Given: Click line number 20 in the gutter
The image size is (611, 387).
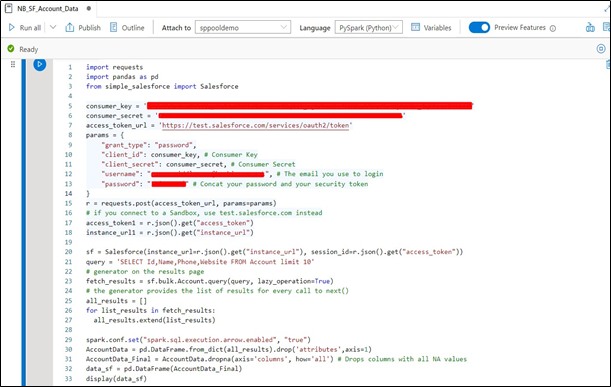Looking at the screenshot, I should [69, 252].
